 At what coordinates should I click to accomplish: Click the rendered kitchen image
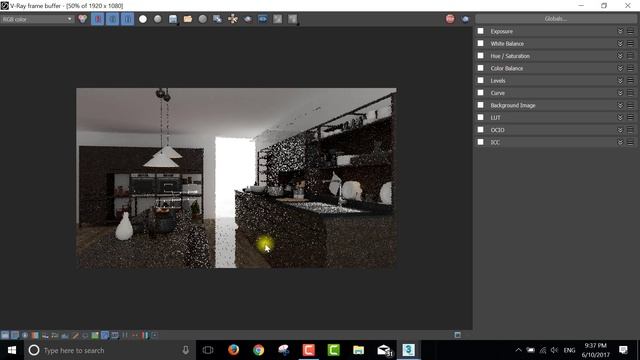[236, 178]
